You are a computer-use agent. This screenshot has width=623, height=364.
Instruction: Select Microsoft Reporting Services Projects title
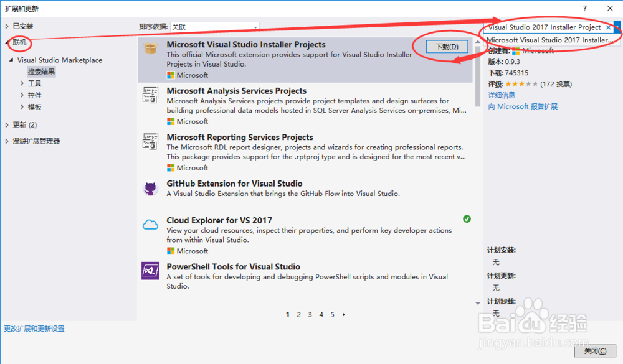coord(240,138)
